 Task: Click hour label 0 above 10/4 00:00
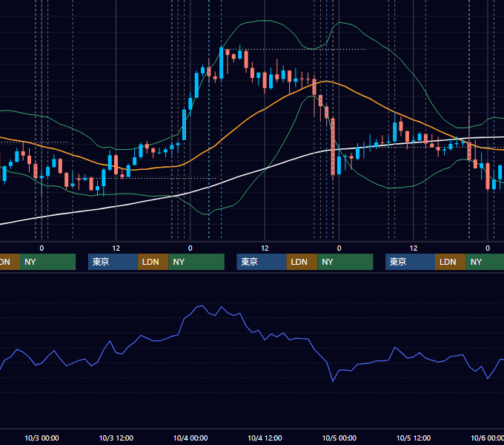tap(190, 248)
